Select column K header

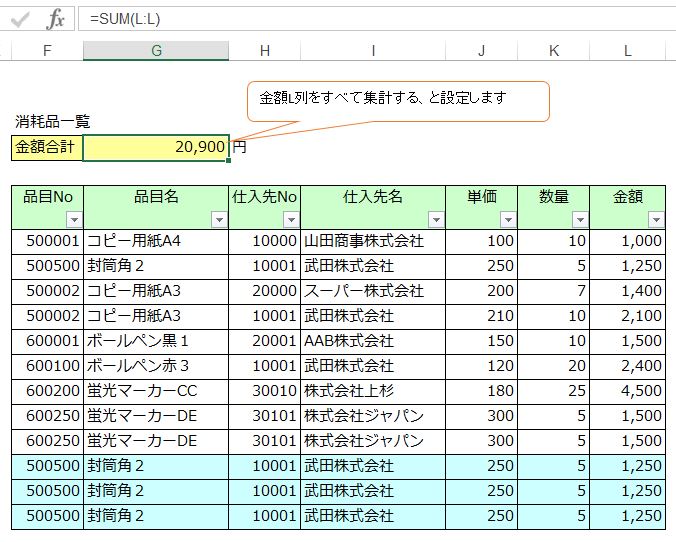click(554, 51)
